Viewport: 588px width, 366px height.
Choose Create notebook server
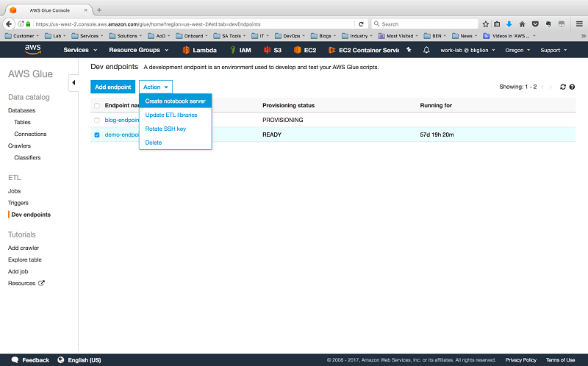[176, 101]
